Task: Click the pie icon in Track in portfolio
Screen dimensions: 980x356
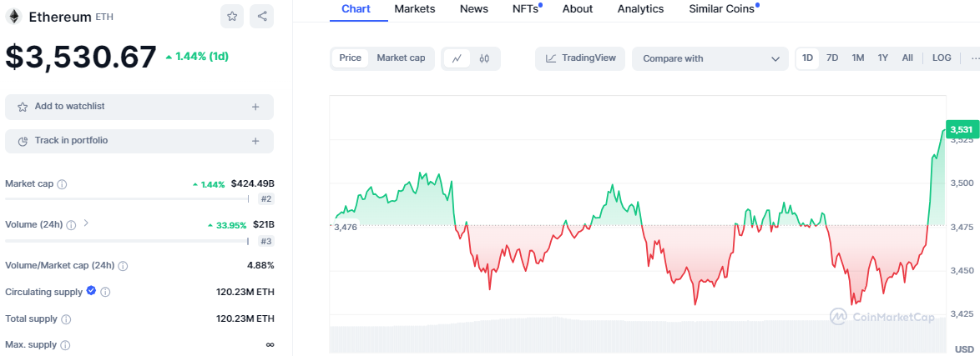Action: pyautogui.click(x=23, y=141)
